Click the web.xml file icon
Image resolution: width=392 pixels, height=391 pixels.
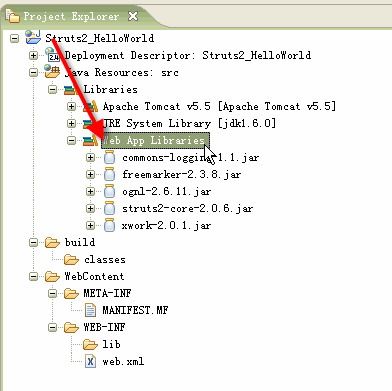pyautogui.click(x=90, y=361)
